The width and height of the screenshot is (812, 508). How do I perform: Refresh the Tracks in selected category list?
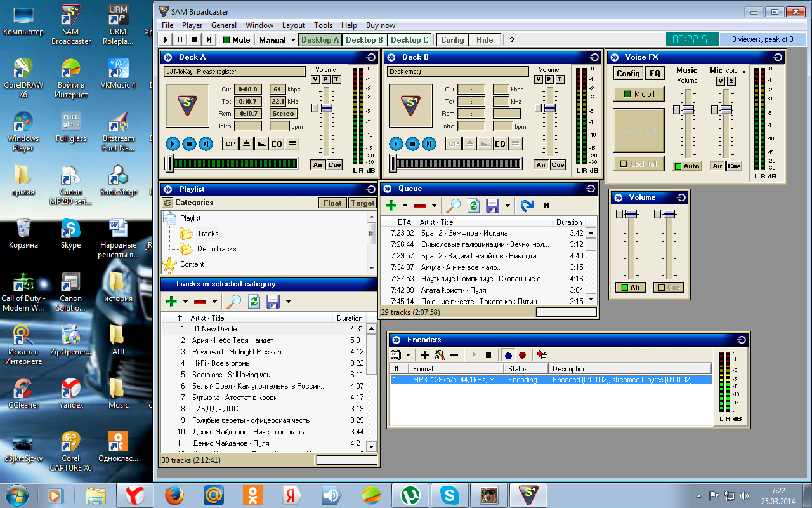pos(254,301)
